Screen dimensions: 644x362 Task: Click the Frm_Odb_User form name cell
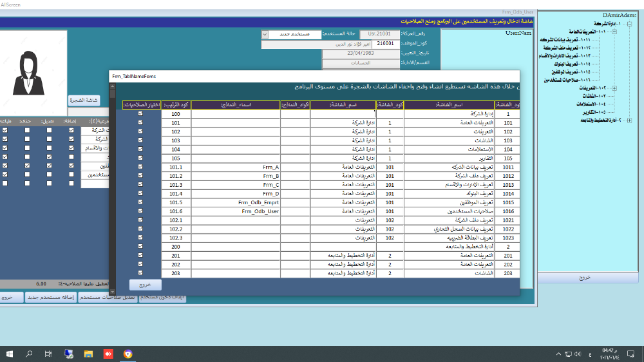pos(236,211)
